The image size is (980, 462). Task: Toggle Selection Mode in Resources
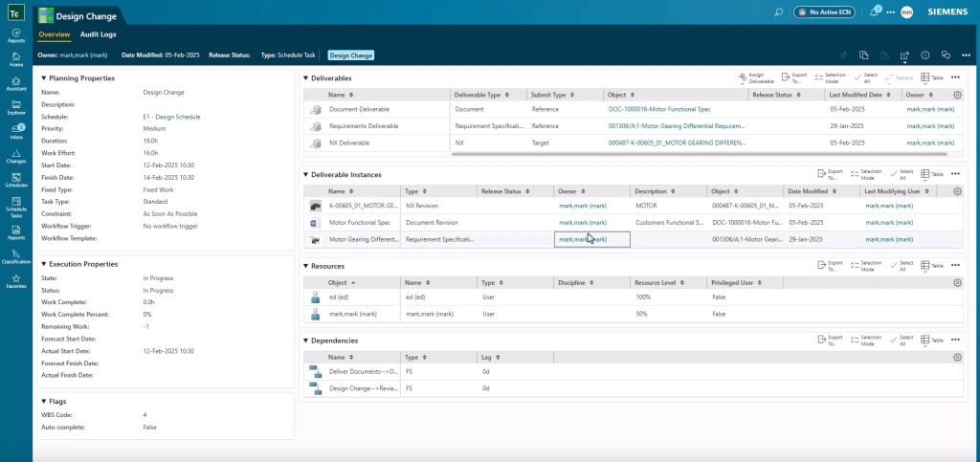coord(865,266)
